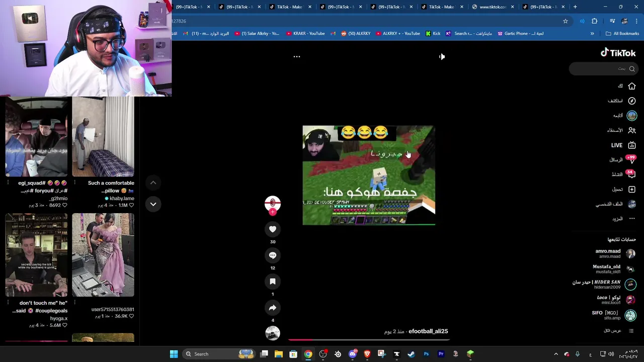This screenshot has width=644, height=362.
Task: Open (50) ALKRKY bookmark
Action: [x=356, y=34]
